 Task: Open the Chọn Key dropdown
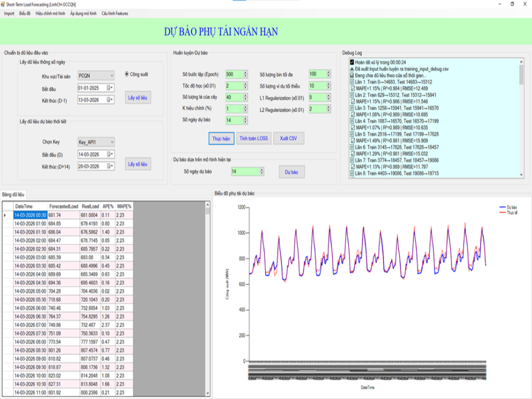coord(111,142)
